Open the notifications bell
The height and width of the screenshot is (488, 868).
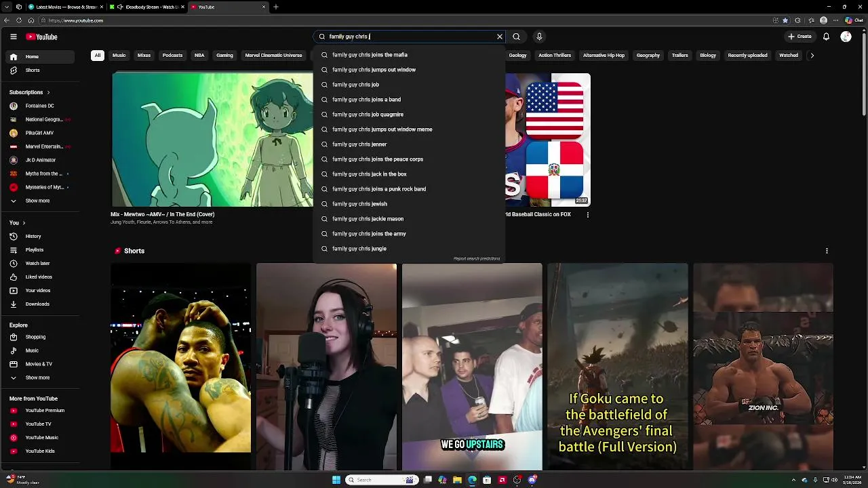pos(826,37)
